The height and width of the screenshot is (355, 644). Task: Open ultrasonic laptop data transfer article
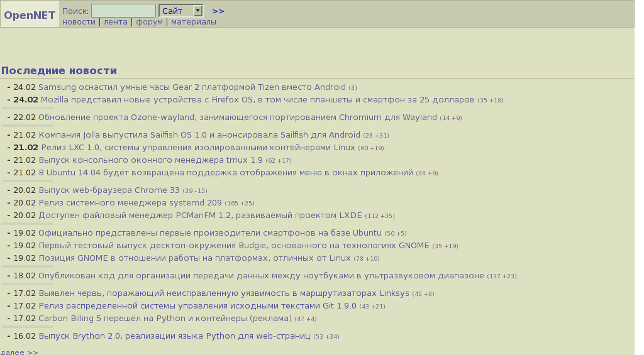coord(261,276)
